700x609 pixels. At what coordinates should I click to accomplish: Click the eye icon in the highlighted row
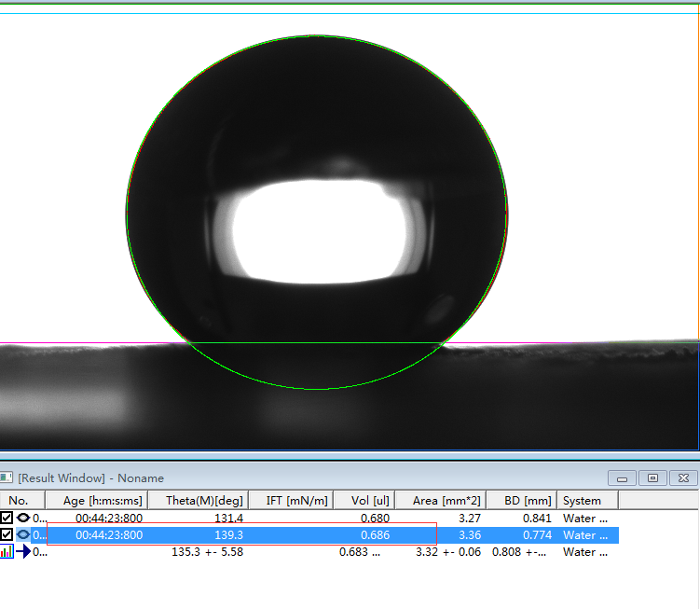[x=23, y=535]
